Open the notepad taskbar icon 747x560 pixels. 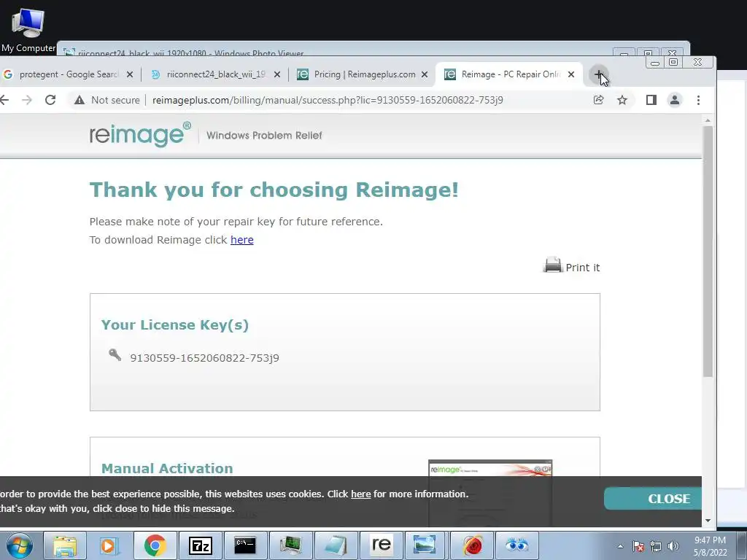336,545
